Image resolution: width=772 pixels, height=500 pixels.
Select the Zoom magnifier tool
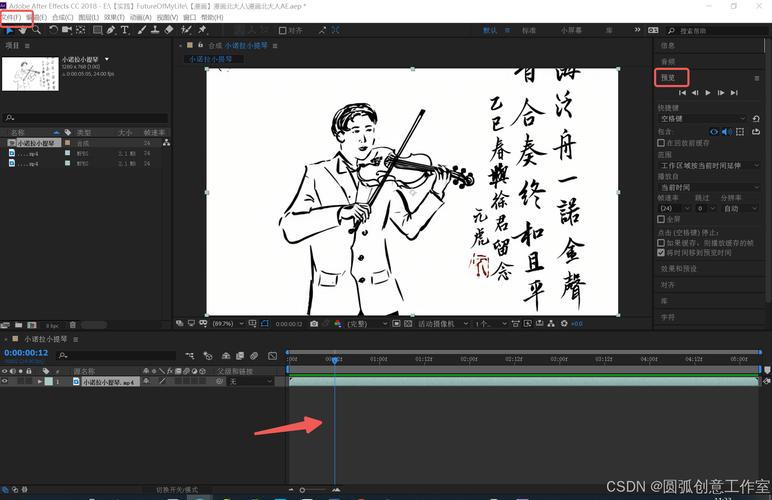[36, 30]
